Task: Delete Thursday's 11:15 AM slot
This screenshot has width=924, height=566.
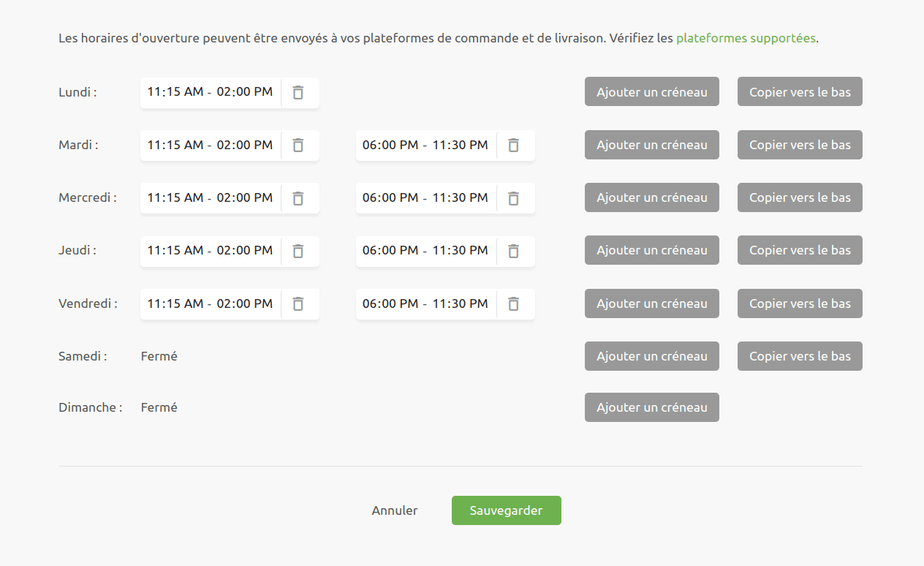Action: (298, 250)
